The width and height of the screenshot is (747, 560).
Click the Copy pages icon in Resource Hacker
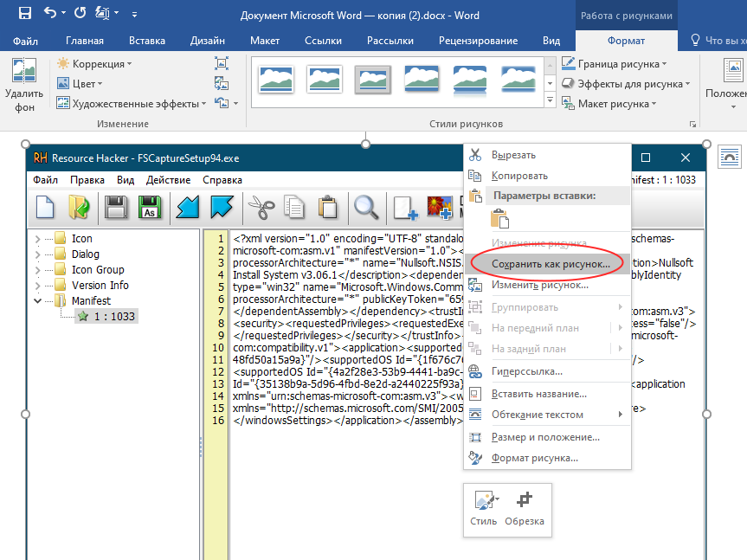coord(294,208)
